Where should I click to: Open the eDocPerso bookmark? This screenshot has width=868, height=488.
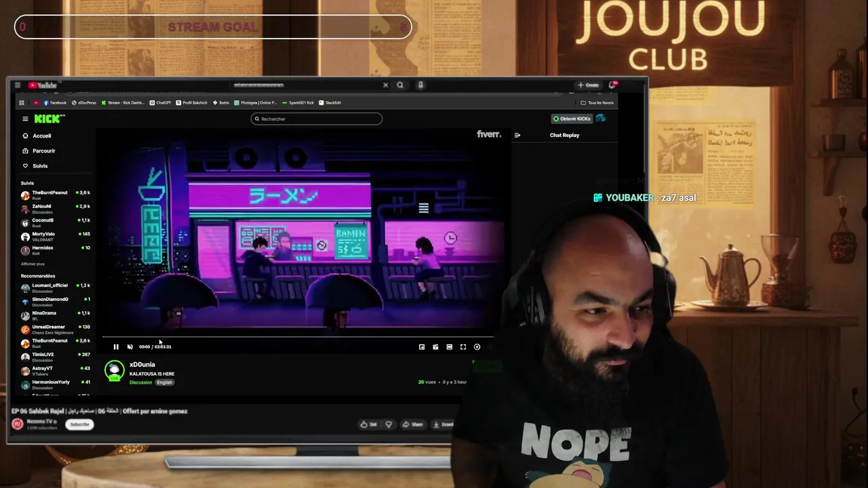[x=84, y=103]
